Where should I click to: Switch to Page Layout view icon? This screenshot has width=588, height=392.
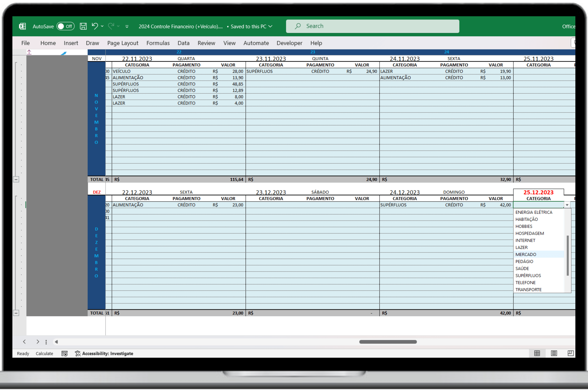(554, 353)
